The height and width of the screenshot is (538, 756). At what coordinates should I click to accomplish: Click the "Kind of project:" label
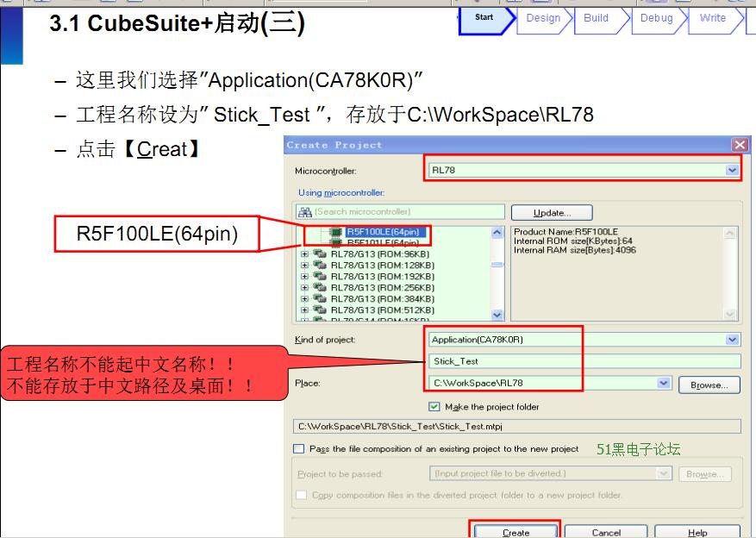point(325,340)
